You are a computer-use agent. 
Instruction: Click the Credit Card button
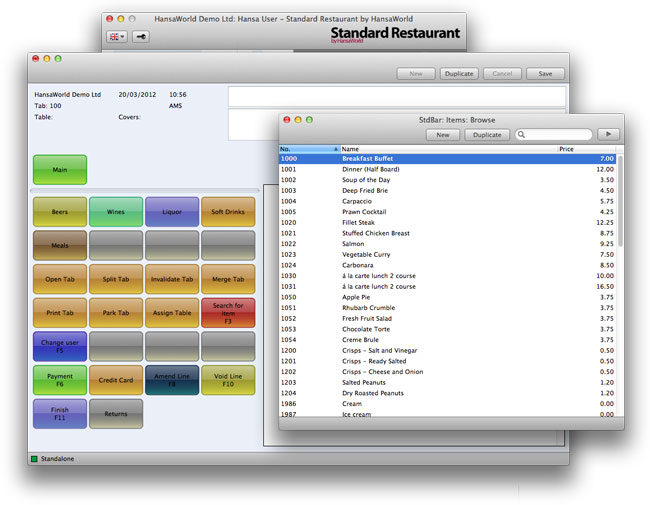116,380
